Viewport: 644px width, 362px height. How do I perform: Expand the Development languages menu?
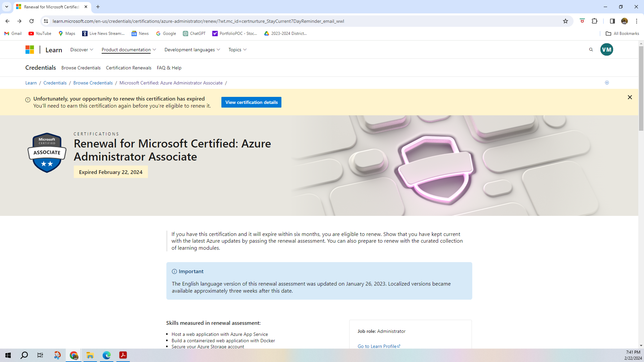point(192,49)
